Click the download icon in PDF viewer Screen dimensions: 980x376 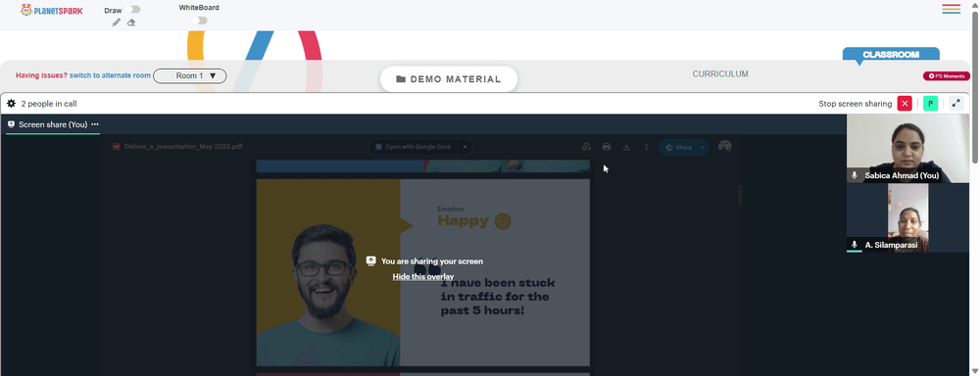click(x=626, y=147)
